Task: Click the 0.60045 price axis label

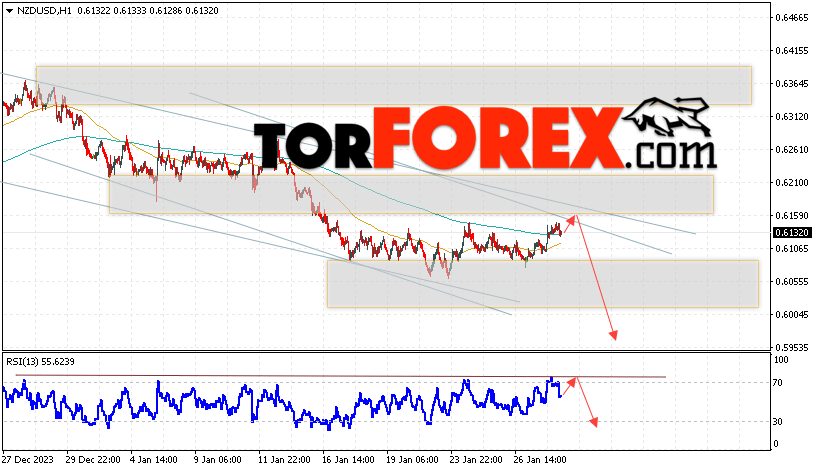Action: coord(792,315)
